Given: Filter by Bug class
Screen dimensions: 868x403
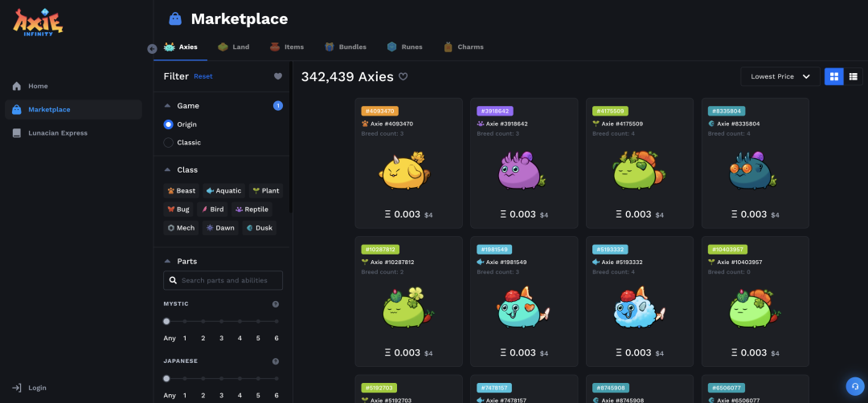Looking at the screenshot, I should [x=178, y=210].
